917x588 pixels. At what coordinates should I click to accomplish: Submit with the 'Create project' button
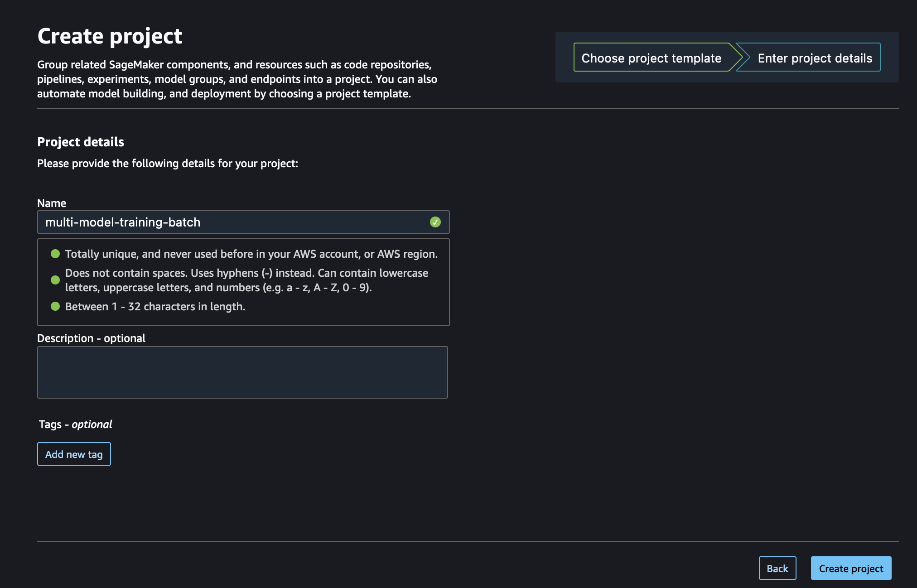point(850,568)
